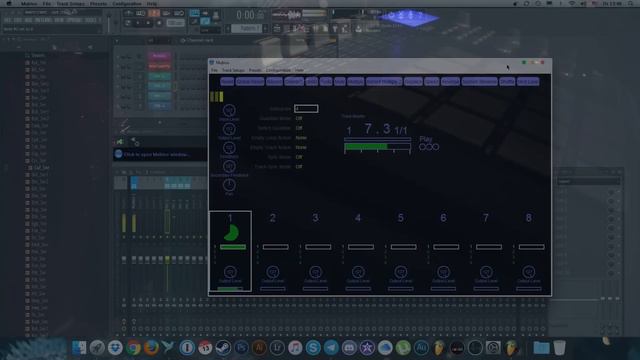Select Mobius track 2

click(273, 218)
